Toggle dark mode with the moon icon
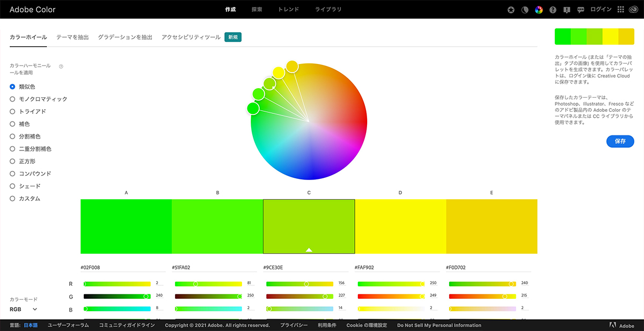 coord(525,10)
